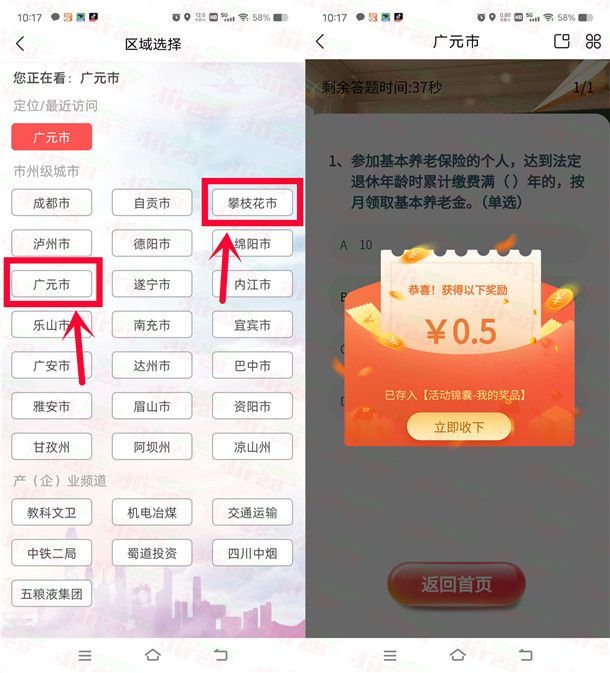610x673 pixels.
Task: Tap the ¥0.5 reward coupon
Action: (461, 331)
